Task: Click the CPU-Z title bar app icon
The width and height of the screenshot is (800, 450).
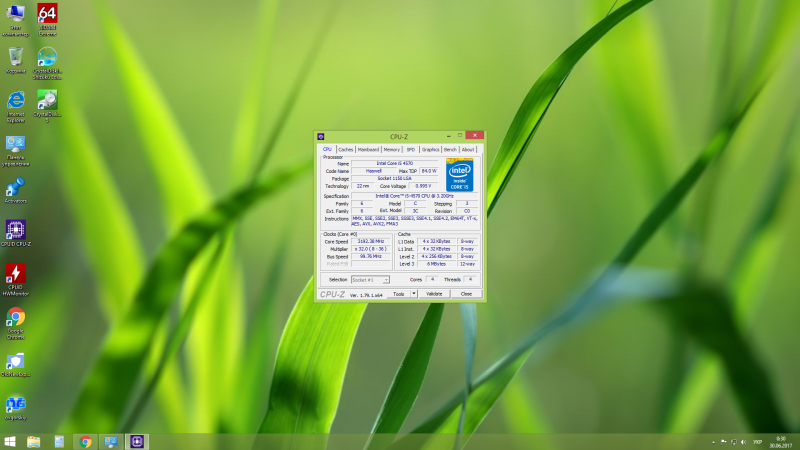Action: point(321,136)
